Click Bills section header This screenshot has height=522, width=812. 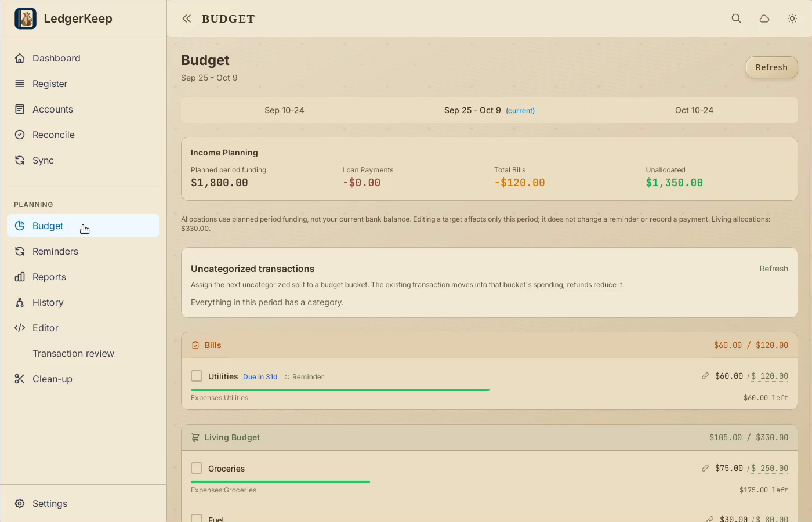[x=490, y=345]
